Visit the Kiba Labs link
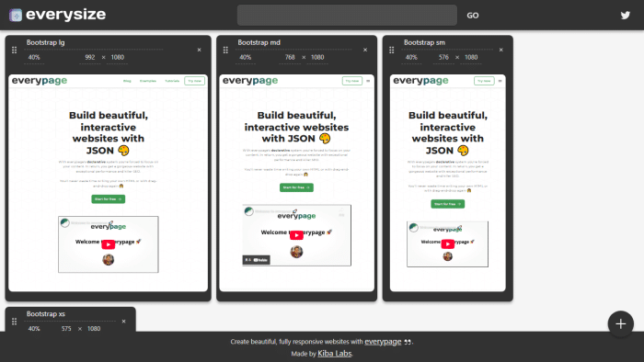 point(335,354)
